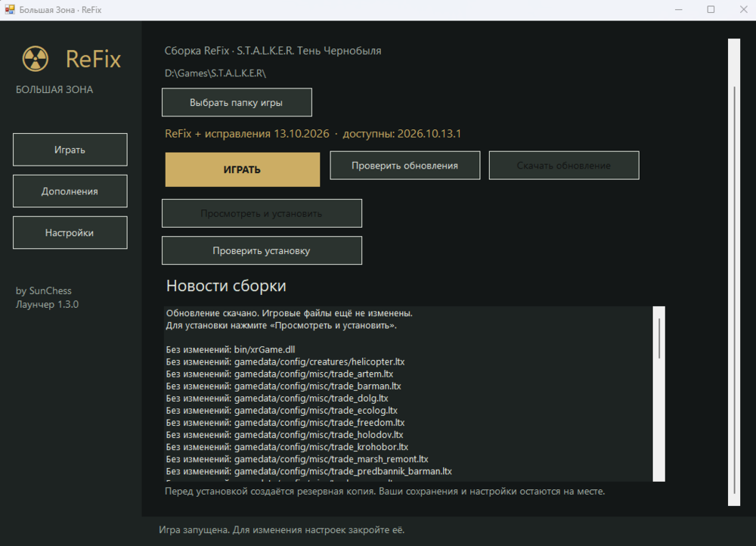Open the Настройки sidebar section
The height and width of the screenshot is (546, 756).
tap(70, 232)
